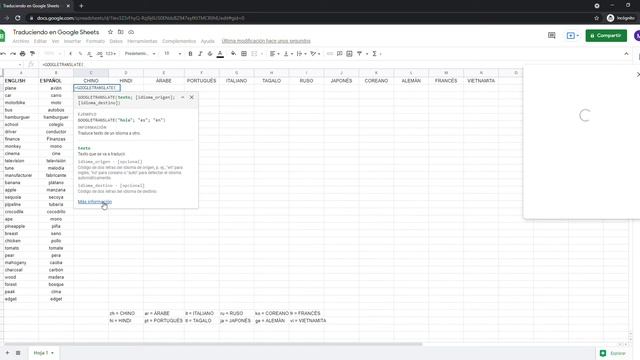
Task: Open the Formato menu
Action: (x=95, y=41)
